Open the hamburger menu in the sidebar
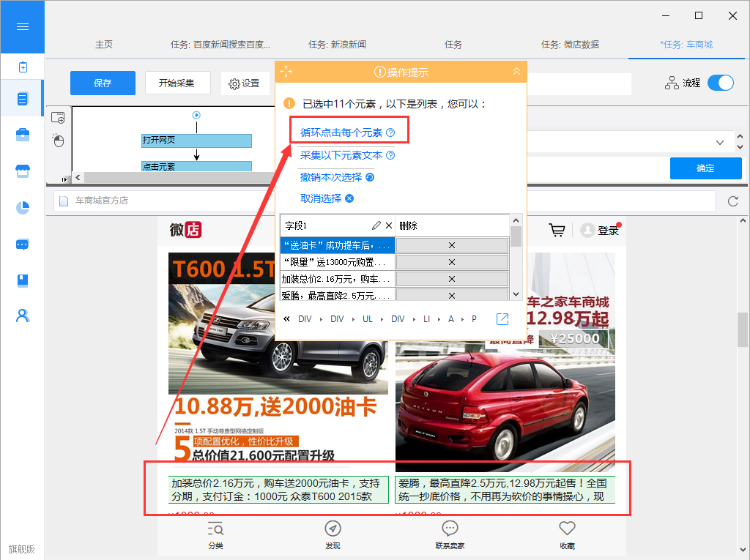Viewport: 750px width, 560px height. [23, 27]
